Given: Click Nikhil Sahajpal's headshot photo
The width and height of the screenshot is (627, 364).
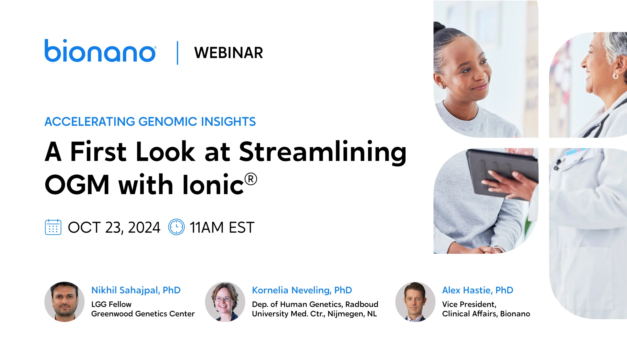Looking at the screenshot, I should tap(64, 302).
